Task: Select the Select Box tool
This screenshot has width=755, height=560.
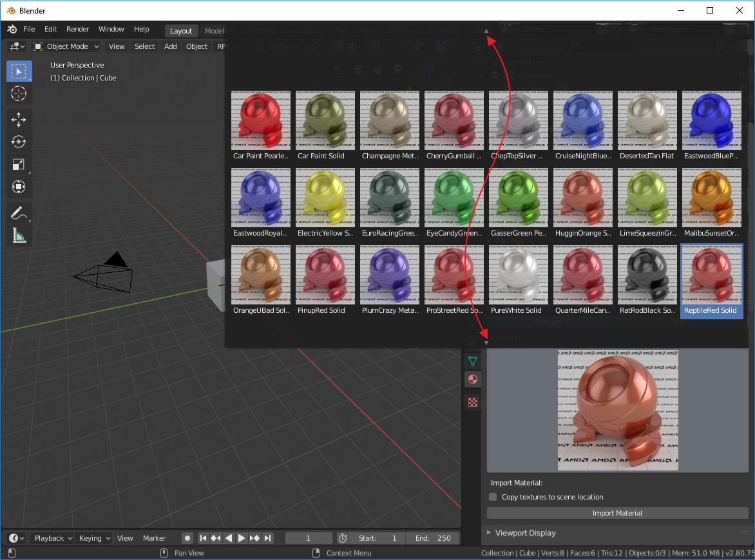Action: coord(19,71)
